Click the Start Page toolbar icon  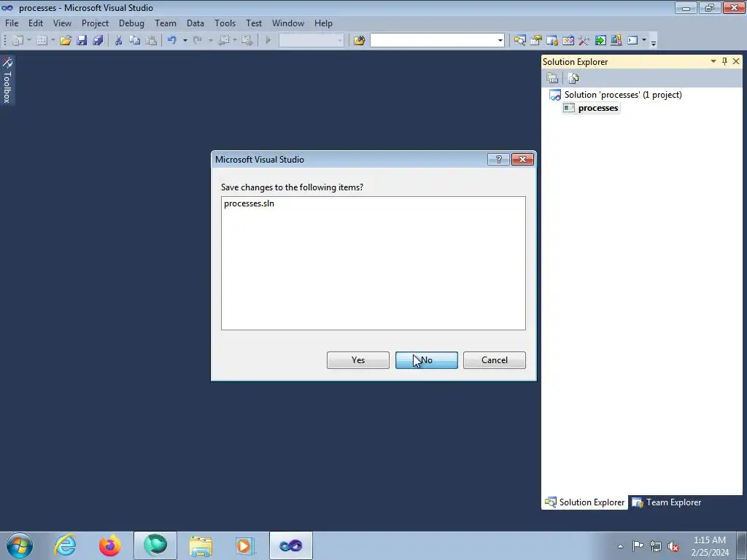(x=568, y=41)
